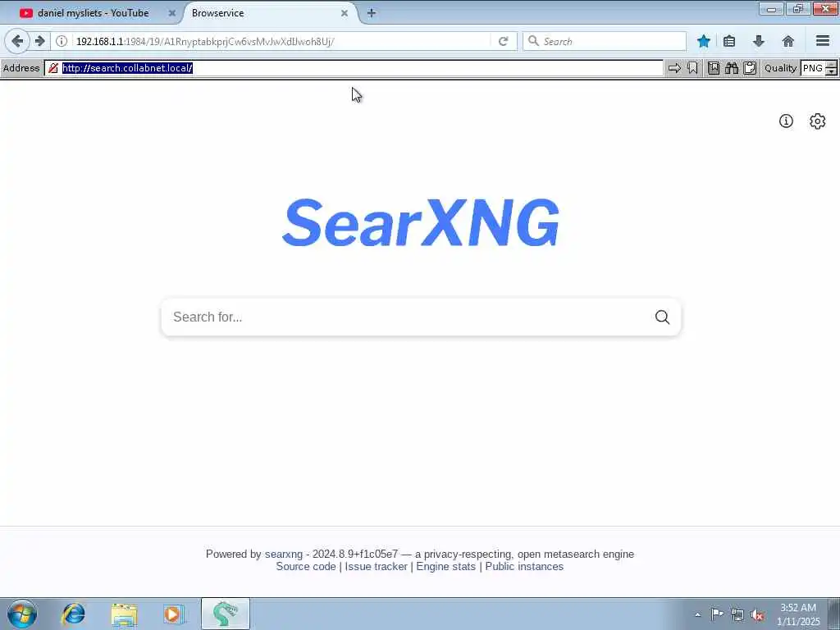The width and height of the screenshot is (840, 630).
Task: Open the Firefox hamburger menu
Action: (823, 41)
